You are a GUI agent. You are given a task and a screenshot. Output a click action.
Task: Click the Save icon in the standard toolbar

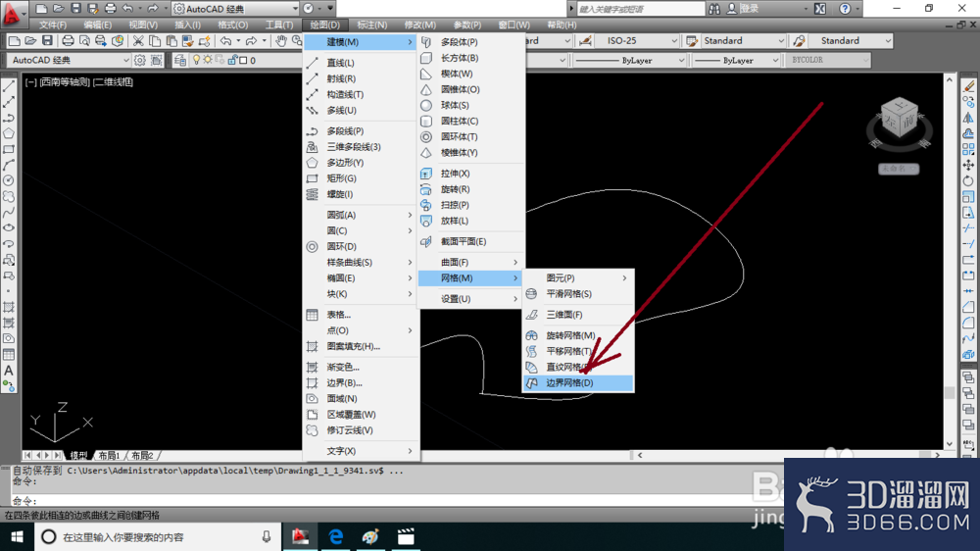(x=47, y=40)
